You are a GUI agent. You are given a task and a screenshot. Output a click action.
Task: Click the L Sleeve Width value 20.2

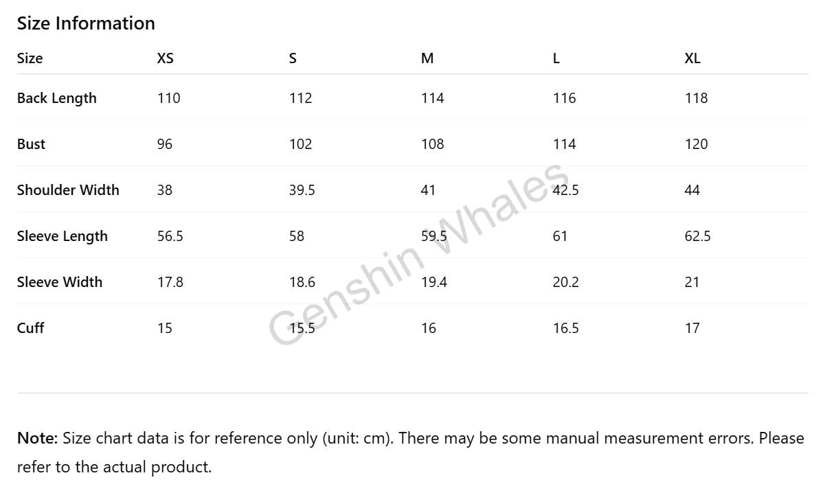(566, 282)
